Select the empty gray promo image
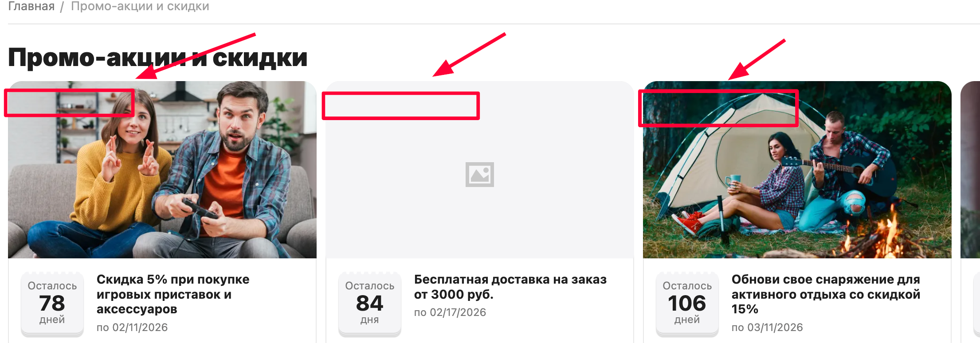Viewport: 980px width, 343px height. [479, 170]
